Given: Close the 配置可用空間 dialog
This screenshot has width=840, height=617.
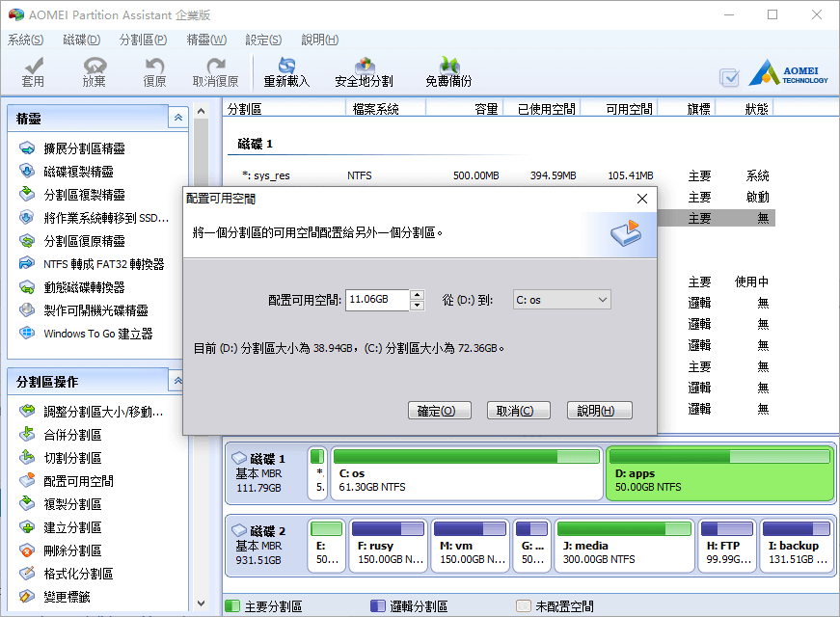Looking at the screenshot, I should [641, 199].
